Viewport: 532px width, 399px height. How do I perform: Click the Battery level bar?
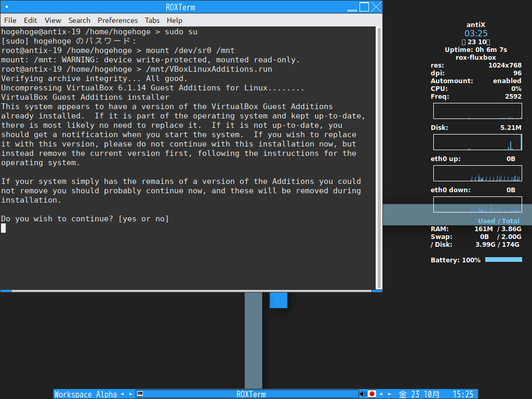[503, 260]
